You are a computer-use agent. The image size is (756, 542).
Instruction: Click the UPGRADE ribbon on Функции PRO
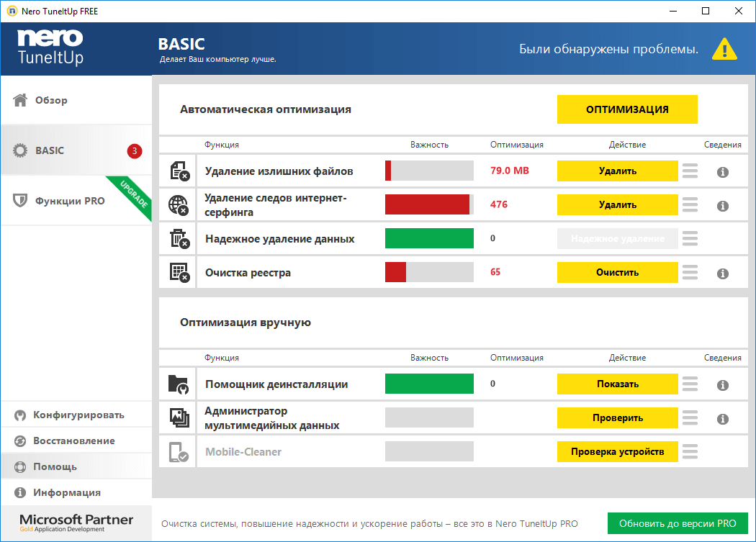coord(132,195)
